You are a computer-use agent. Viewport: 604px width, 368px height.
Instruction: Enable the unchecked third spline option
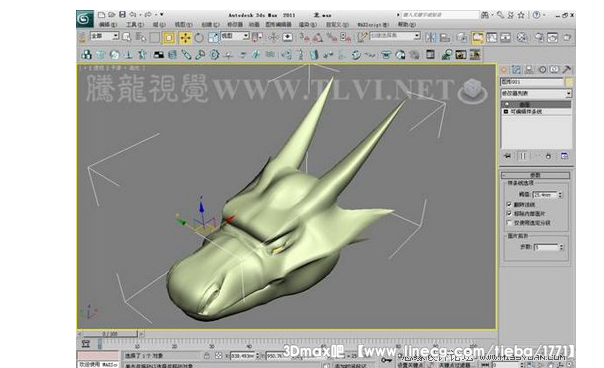(x=509, y=222)
